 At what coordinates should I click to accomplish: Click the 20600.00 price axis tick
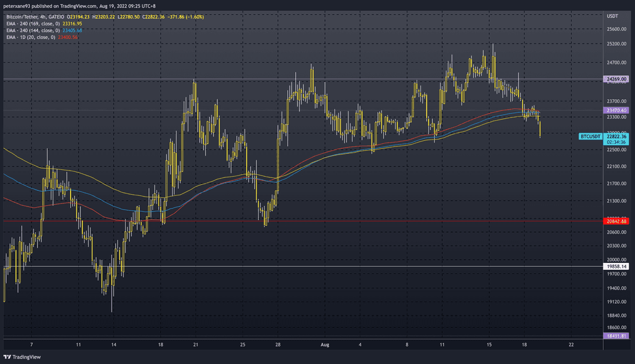[616, 233]
